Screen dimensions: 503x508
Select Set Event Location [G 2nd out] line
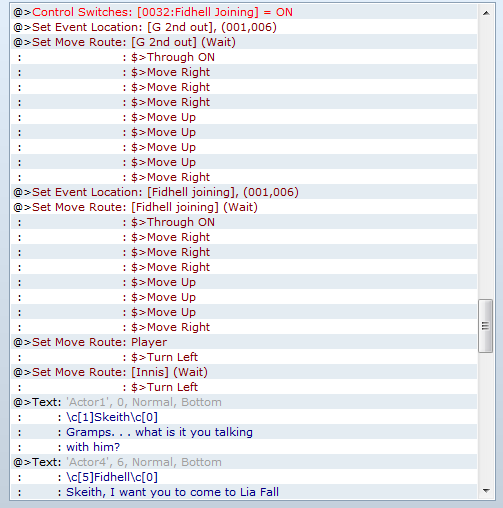[244, 27]
